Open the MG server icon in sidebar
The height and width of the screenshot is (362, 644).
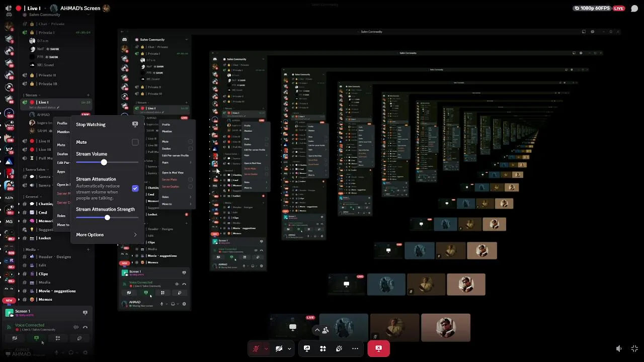point(9,222)
